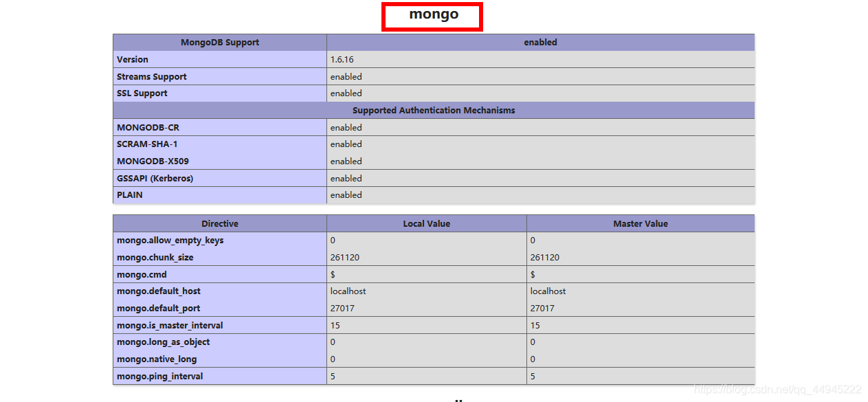The width and height of the screenshot is (868, 402).
Task: Click the Local Value column header
Action: [x=427, y=224]
